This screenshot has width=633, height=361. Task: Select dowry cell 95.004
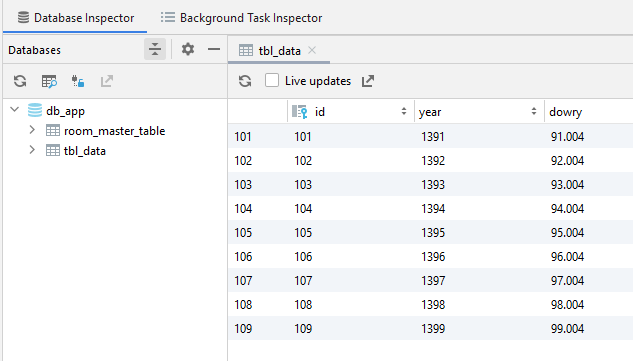click(x=589, y=233)
